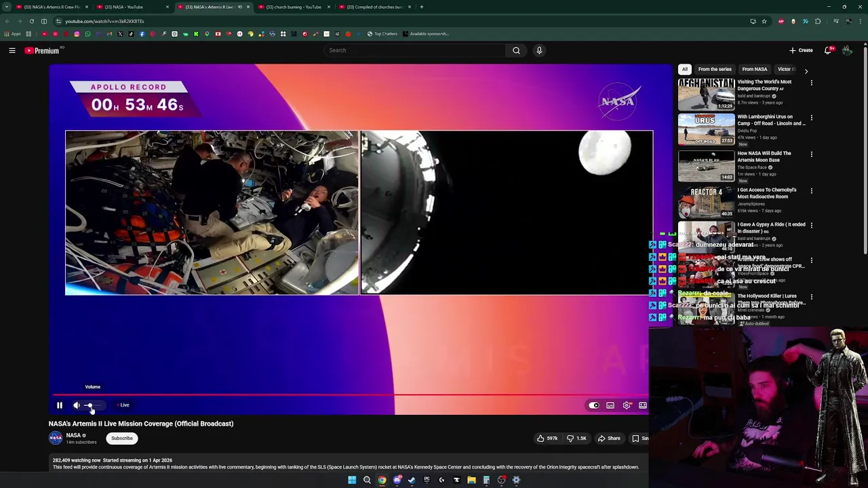The width and height of the screenshot is (868, 488).
Task: Mute the video with the speaker icon
Action: pos(77,405)
